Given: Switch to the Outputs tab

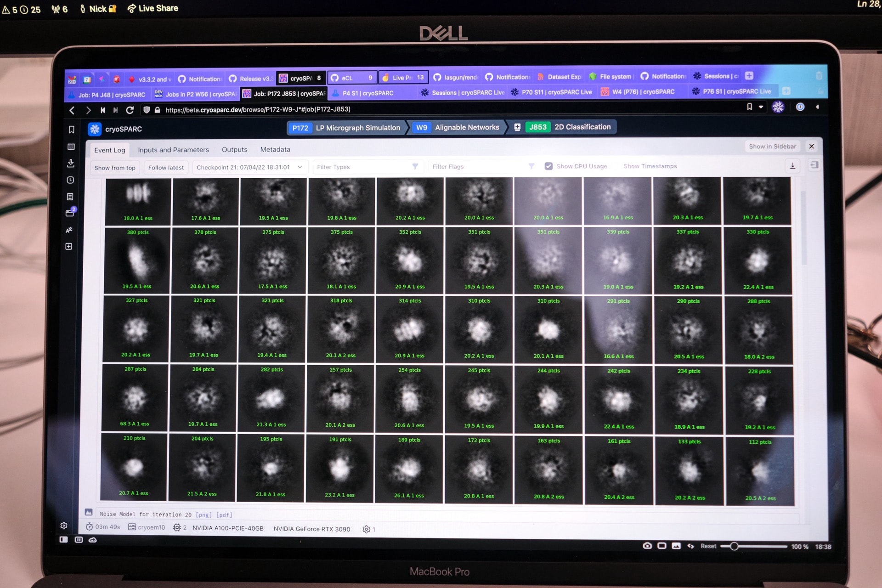Looking at the screenshot, I should pos(234,150).
